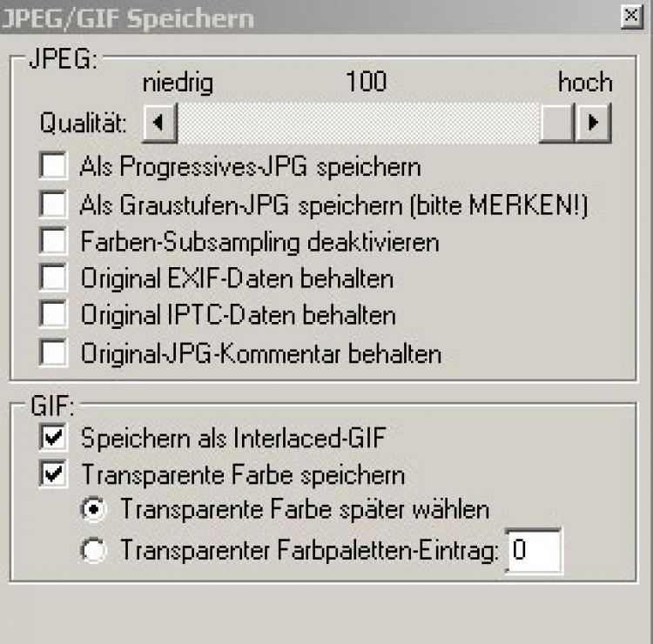The width and height of the screenshot is (653, 644).
Task: Click the Speichern als Interlaced-GIF label
Action: pyautogui.click(x=233, y=438)
